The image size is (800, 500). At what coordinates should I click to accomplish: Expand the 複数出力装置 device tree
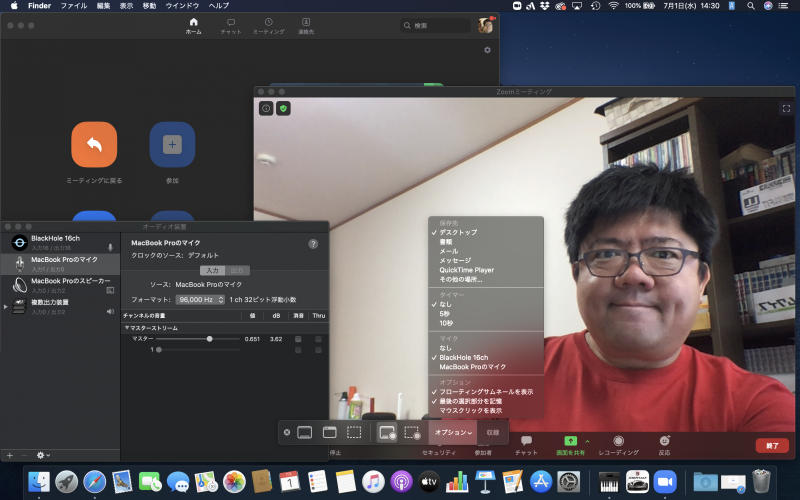pyautogui.click(x=6, y=307)
